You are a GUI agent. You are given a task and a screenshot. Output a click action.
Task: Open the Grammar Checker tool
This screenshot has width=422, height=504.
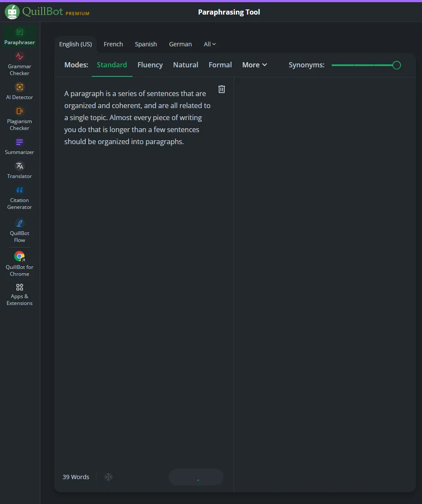[x=20, y=64]
